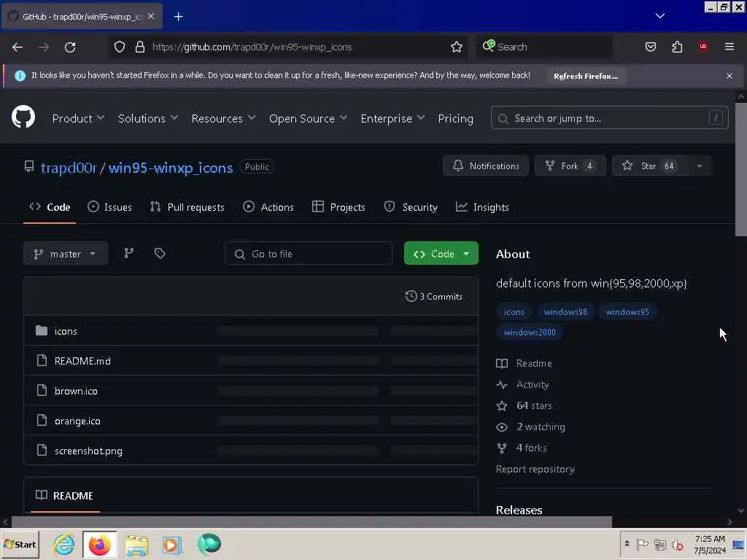Open orange.ico file
This screenshot has width=747, height=560.
77,421
